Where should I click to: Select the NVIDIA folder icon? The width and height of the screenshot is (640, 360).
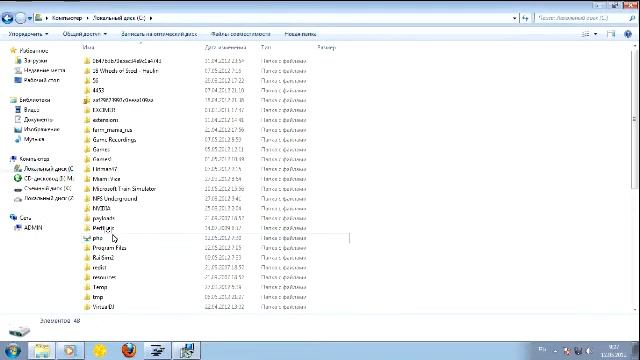[87, 208]
